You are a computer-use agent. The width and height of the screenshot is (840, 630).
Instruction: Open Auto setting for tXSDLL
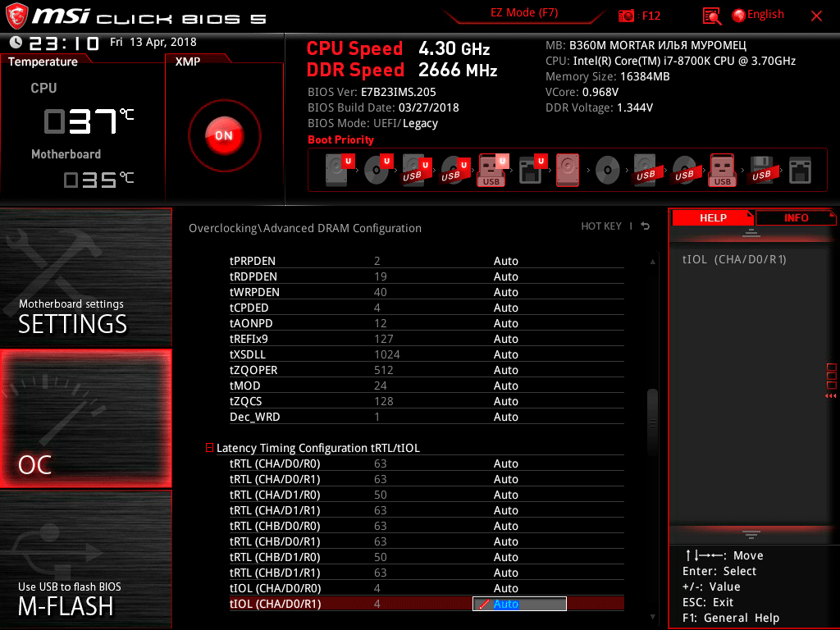coord(505,354)
